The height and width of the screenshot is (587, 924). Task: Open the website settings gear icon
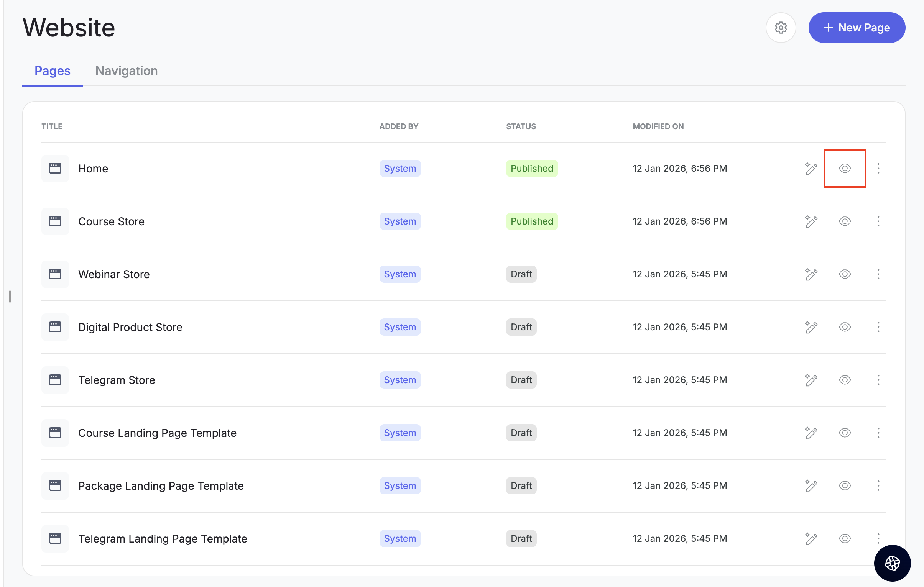point(781,28)
